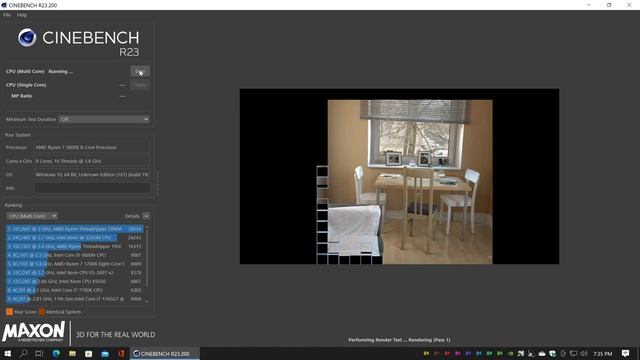Open Microsoft Store from the taskbar
The image size is (640, 360).
[89, 353]
